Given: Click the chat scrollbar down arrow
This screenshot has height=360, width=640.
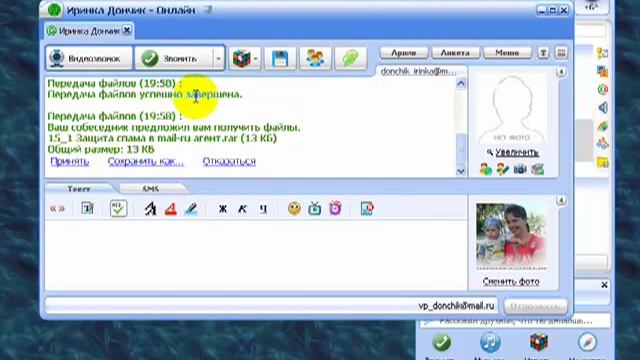Looking at the screenshot, I should [x=460, y=171].
